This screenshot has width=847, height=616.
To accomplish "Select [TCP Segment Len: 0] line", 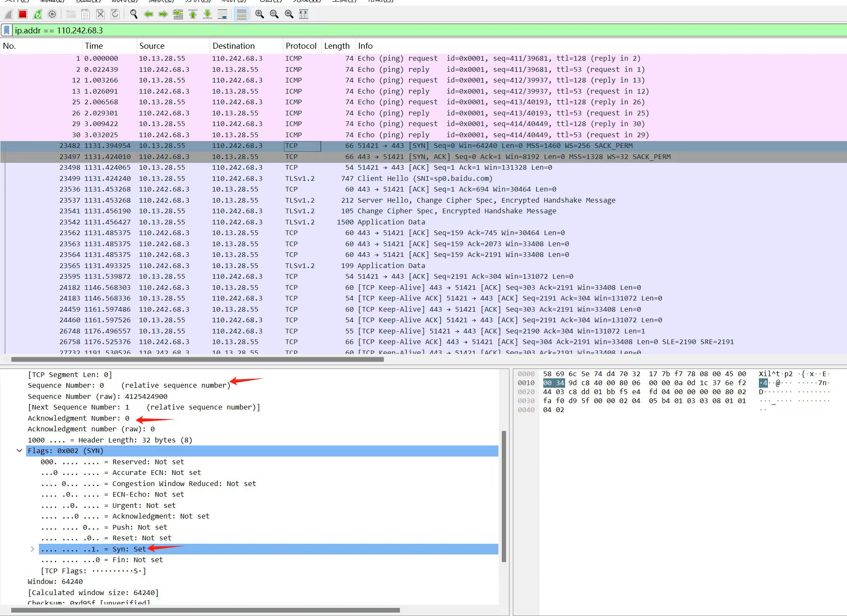I will (x=70, y=374).
